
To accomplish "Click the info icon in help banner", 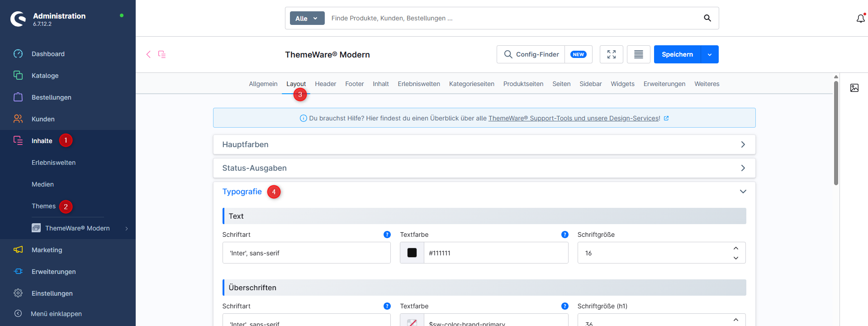I will 304,118.
